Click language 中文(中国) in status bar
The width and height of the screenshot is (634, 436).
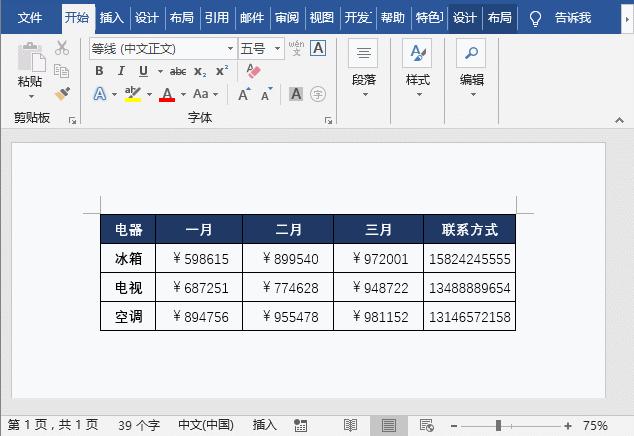(206, 425)
